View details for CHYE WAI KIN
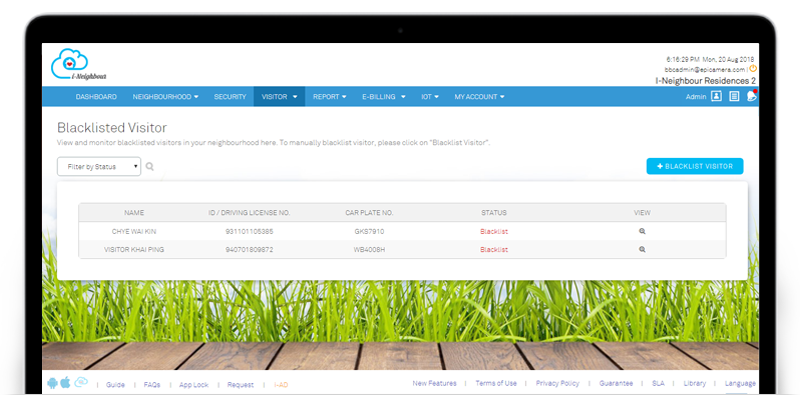Screen dimensions: 800x395 [642, 231]
